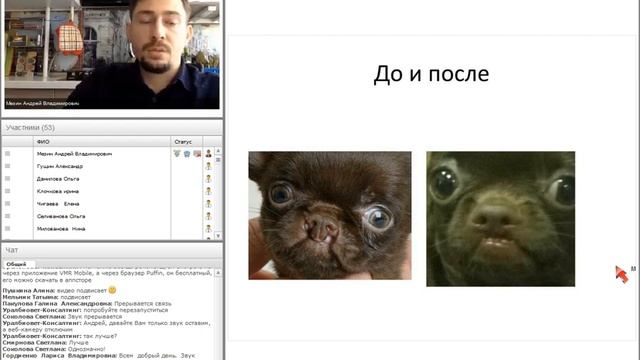This screenshot has height=360, width=640.
Task: Click Пушкина Алина's chat message 'видео подвисает'
Action: pyautogui.click(x=81, y=291)
